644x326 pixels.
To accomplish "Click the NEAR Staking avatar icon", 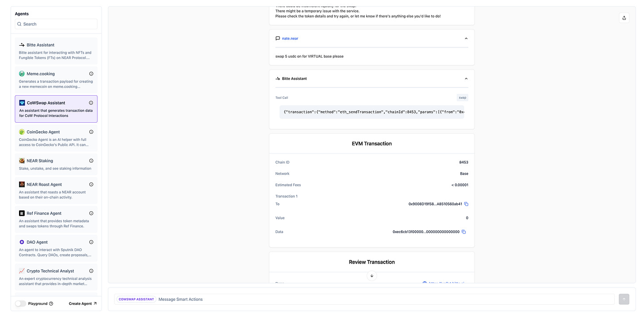I will [22, 161].
